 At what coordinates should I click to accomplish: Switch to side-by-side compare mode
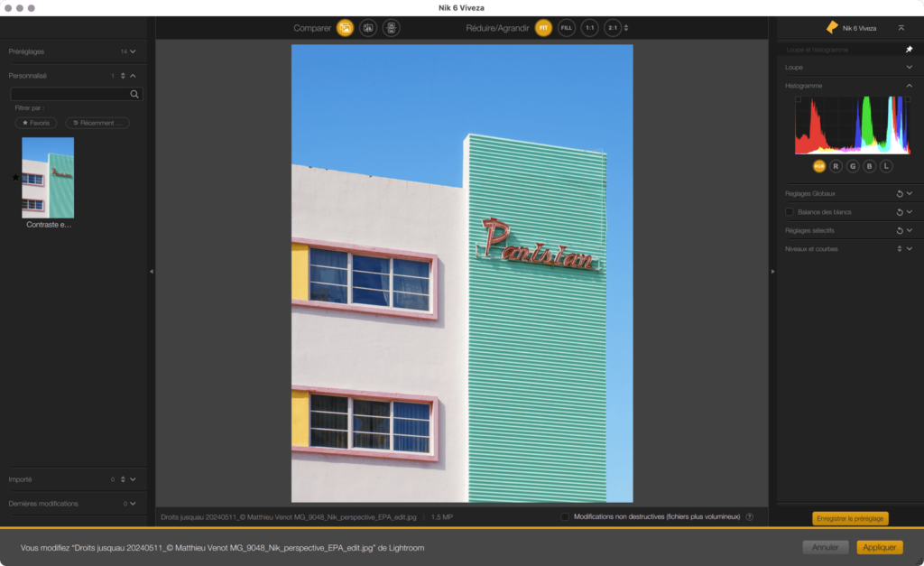(x=391, y=28)
